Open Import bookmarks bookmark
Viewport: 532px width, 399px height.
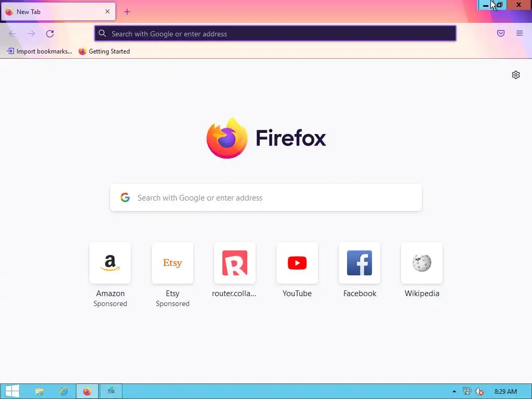(x=39, y=51)
